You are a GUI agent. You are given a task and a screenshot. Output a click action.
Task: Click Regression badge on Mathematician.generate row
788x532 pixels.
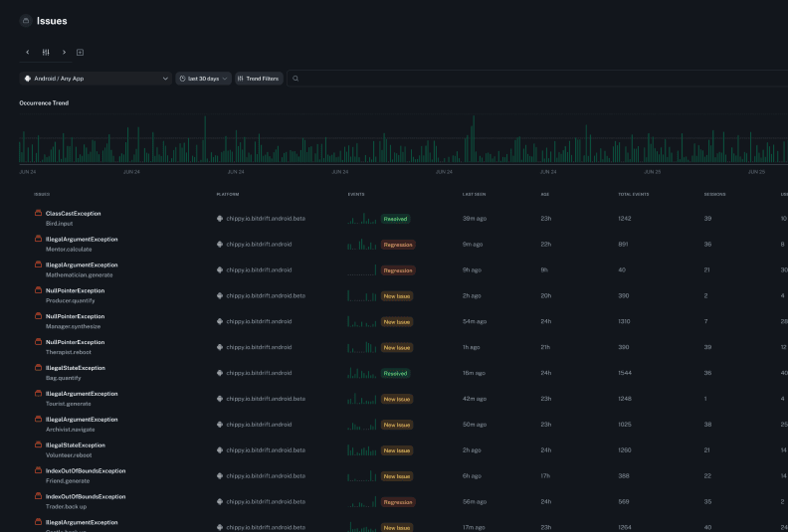[398, 270]
